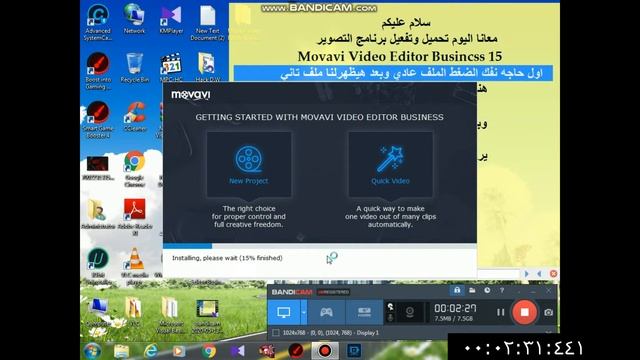640x360 pixels.
Task: Click the '7.5MB / 7.5GB' size readout
Action: click(x=453, y=318)
